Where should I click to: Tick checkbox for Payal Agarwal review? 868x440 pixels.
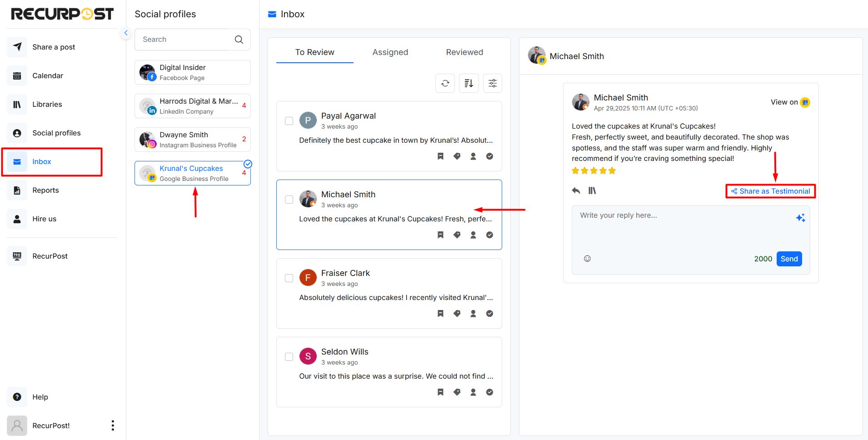pyautogui.click(x=289, y=121)
